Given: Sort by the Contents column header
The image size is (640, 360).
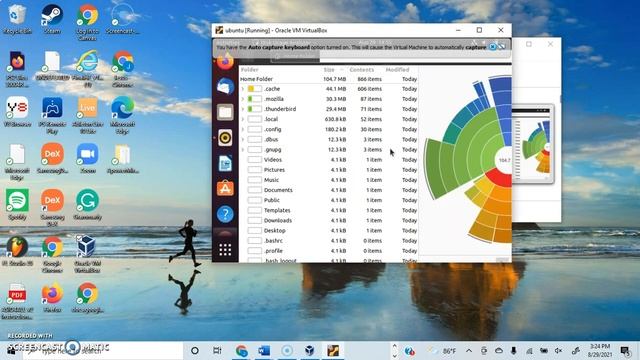Looking at the screenshot, I should pyautogui.click(x=362, y=70).
